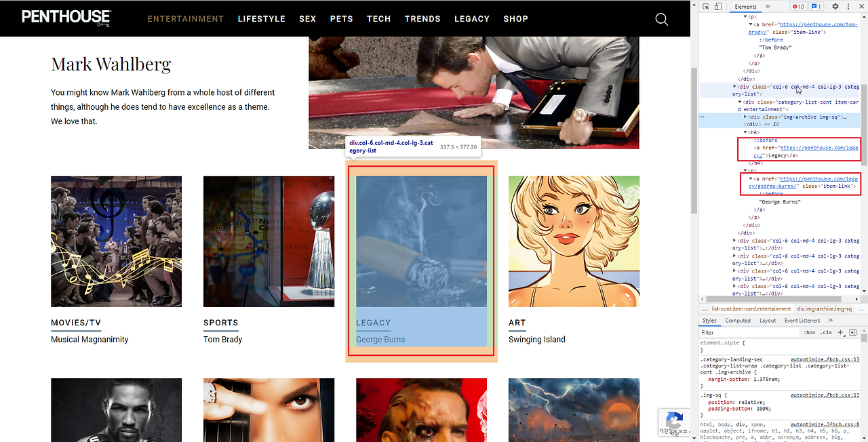Open the Event Listeners tab
The height and width of the screenshot is (442, 868).
[x=802, y=321]
